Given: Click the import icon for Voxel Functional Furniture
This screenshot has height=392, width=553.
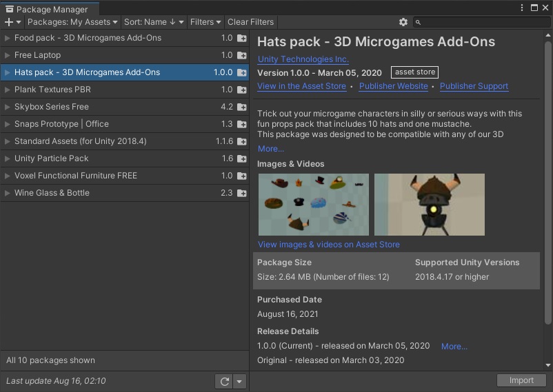Looking at the screenshot, I should [241, 176].
